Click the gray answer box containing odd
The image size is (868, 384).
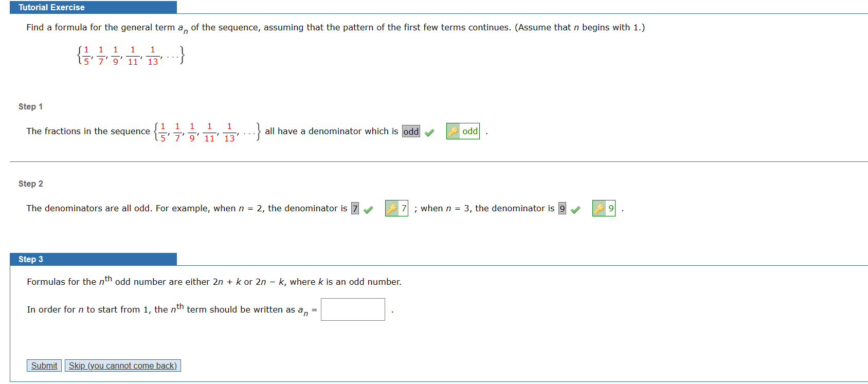coord(410,132)
